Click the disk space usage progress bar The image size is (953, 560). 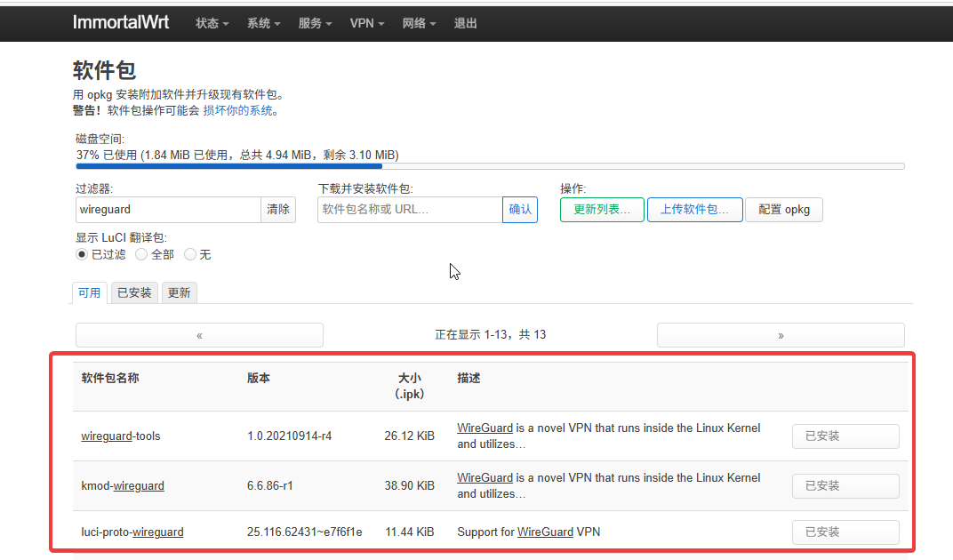tap(490, 166)
